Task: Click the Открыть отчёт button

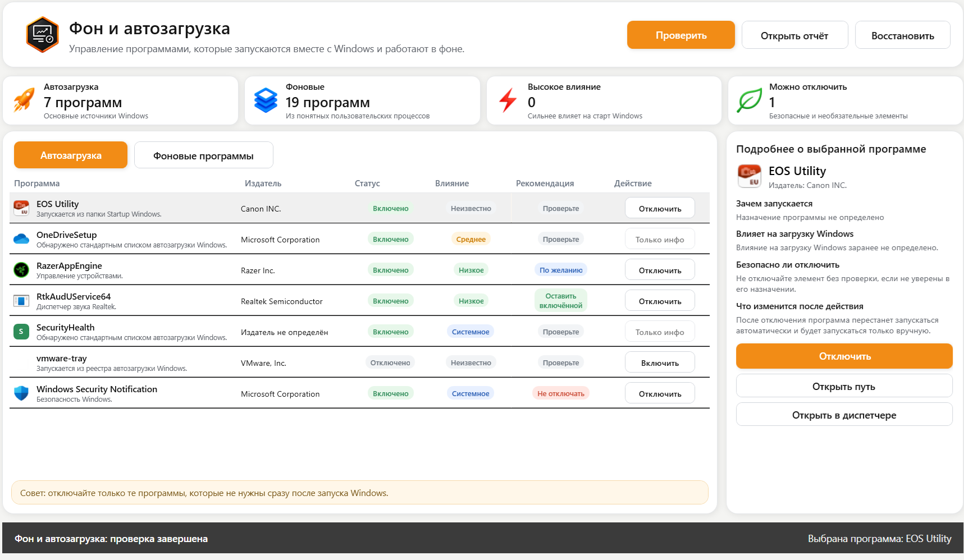Action: [794, 35]
